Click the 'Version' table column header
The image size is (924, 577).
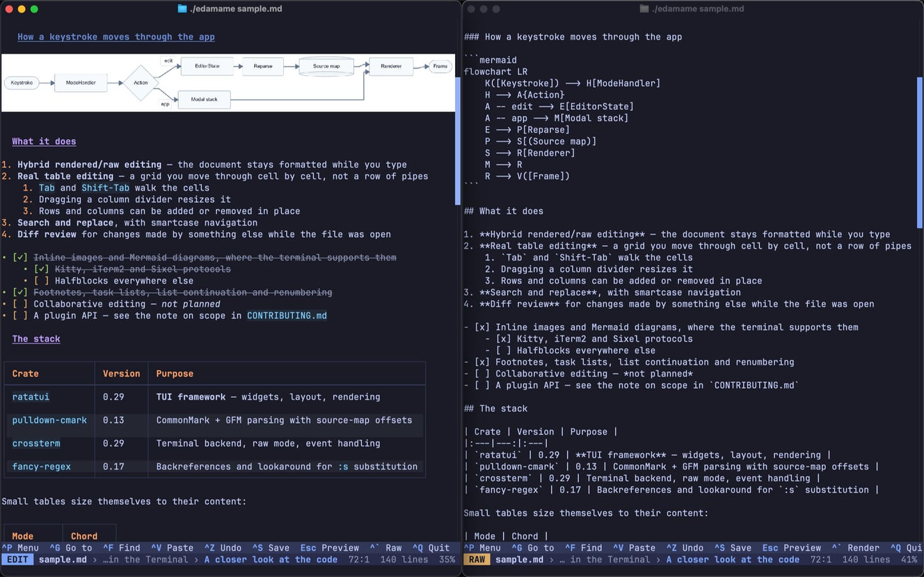pos(122,374)
